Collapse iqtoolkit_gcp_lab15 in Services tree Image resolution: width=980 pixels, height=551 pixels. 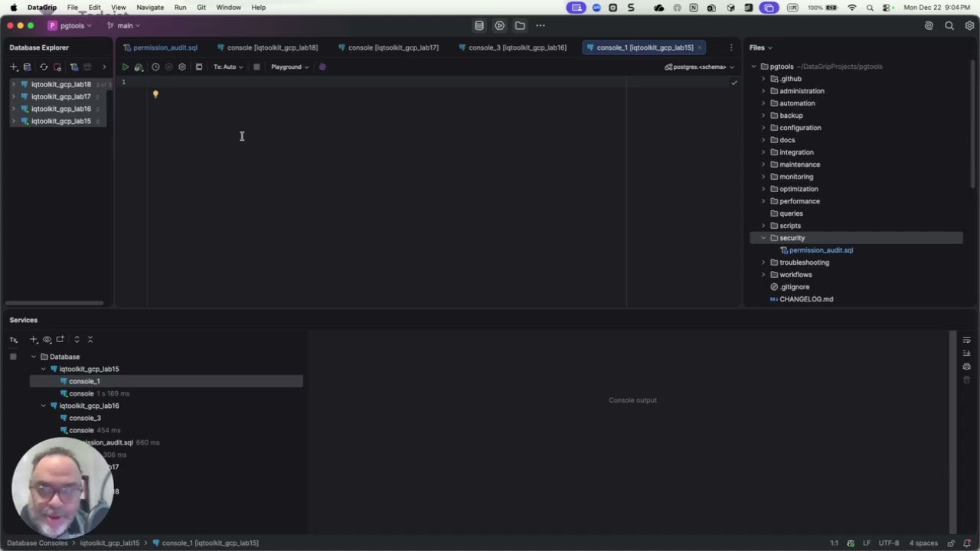click(x=44, y=369)
